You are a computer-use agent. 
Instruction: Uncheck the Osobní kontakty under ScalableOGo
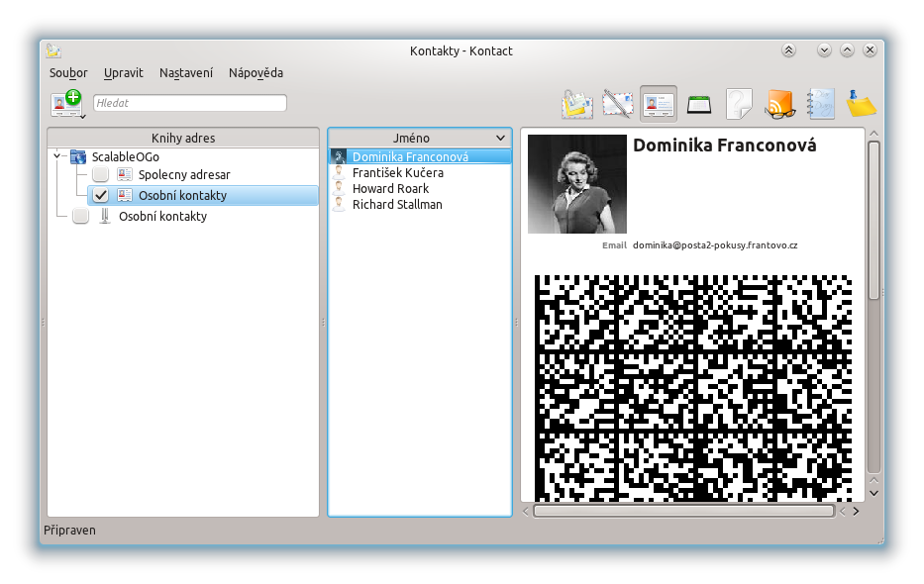(x=100, y=196)
